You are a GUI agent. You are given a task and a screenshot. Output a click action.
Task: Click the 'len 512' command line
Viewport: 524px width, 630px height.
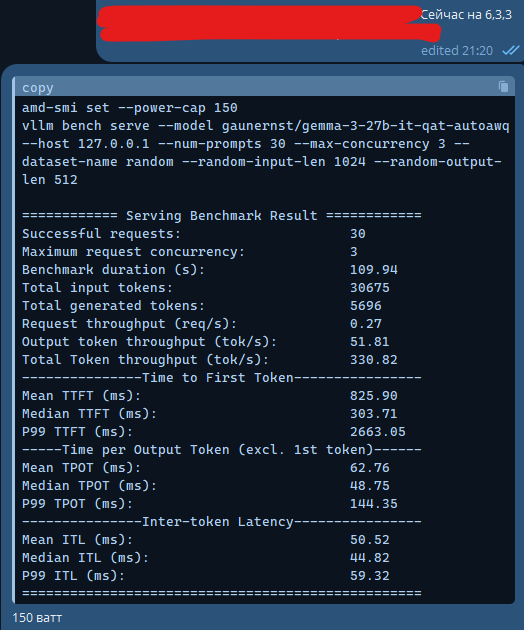click(49, 180)
